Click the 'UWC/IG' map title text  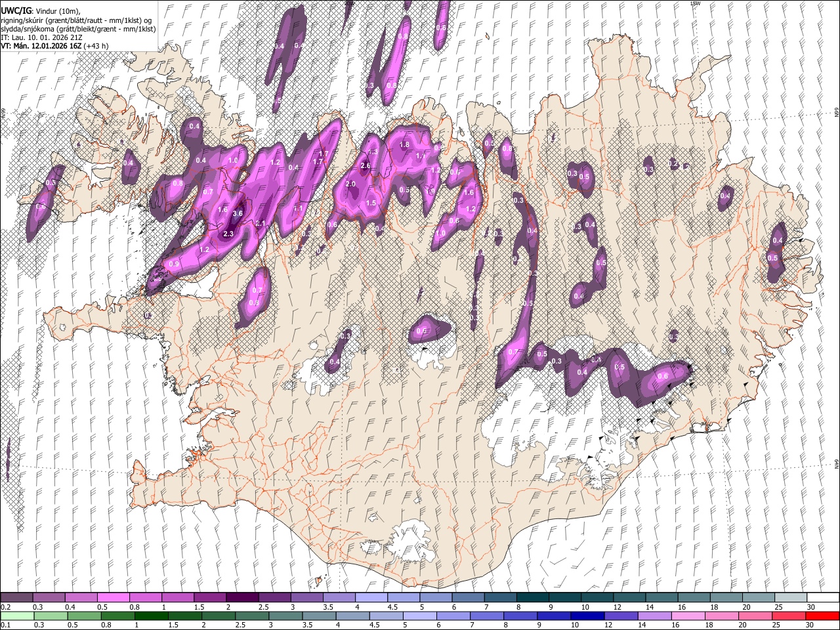point(16,11)
